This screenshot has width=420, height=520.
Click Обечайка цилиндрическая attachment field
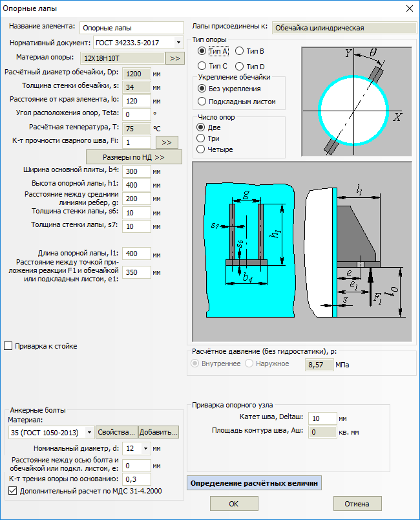[344, 28]
